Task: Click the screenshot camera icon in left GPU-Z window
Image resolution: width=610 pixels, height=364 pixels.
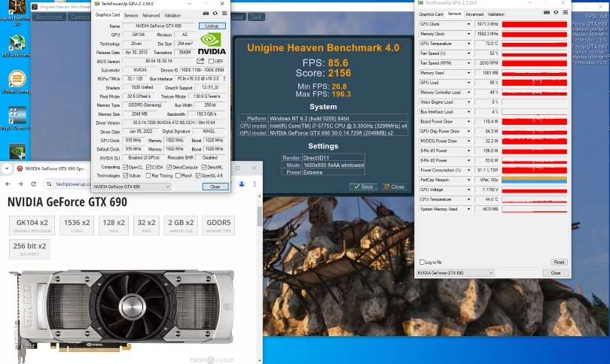Action: (x=206, y=14)
